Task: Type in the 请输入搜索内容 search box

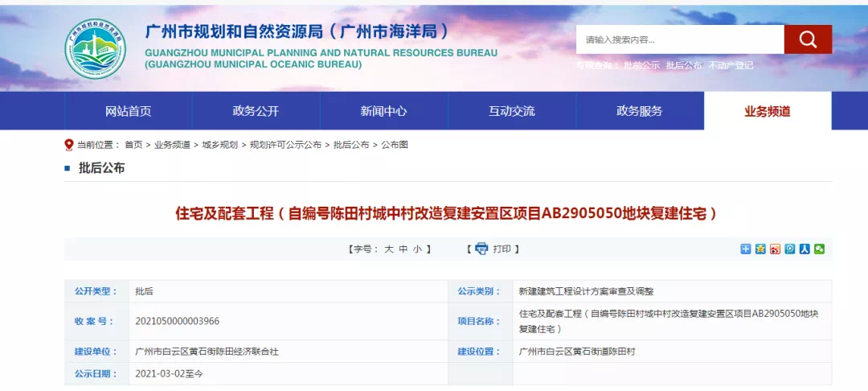Action: [679, 39]
